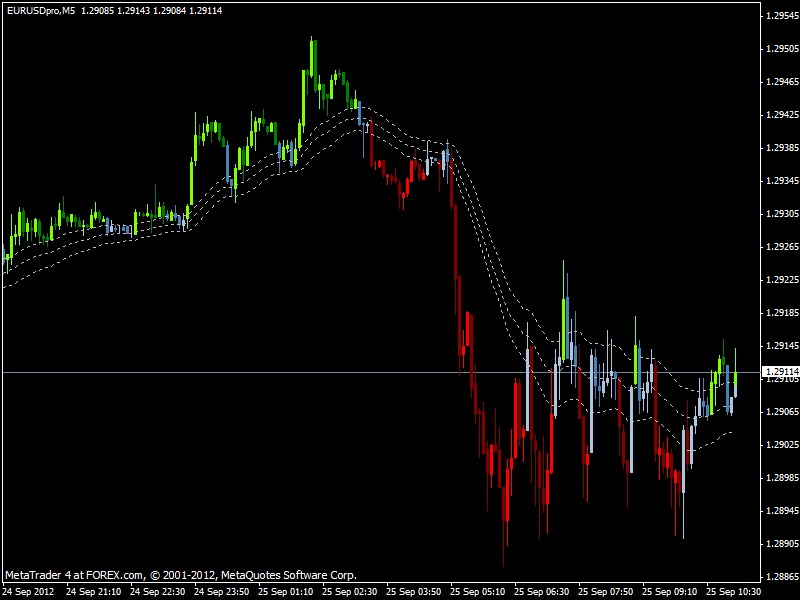The image size is (800, 600).
Task: Click the 1.29265 price axis label
Action: click(x=782, y=247)
